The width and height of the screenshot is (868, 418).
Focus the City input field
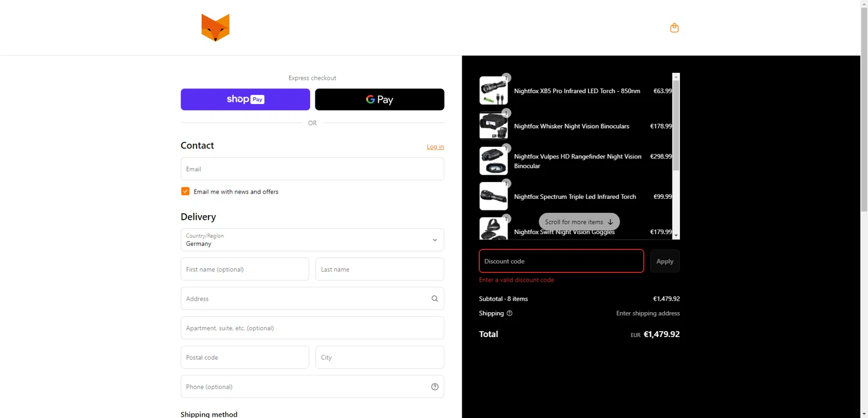coord(380,357)
